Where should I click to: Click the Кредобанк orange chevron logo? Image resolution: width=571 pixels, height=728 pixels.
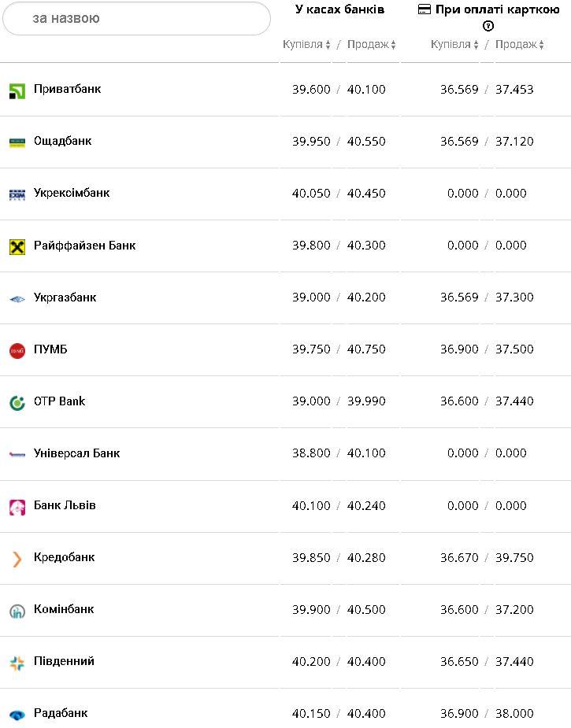(x=17, y=559)
